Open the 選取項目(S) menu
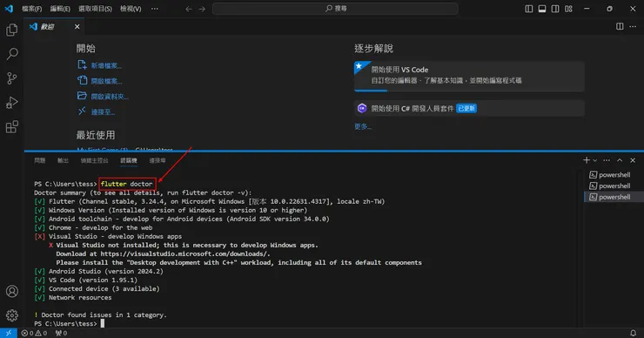Viewport: 644px width, 338px height. (x=95, y=9)
